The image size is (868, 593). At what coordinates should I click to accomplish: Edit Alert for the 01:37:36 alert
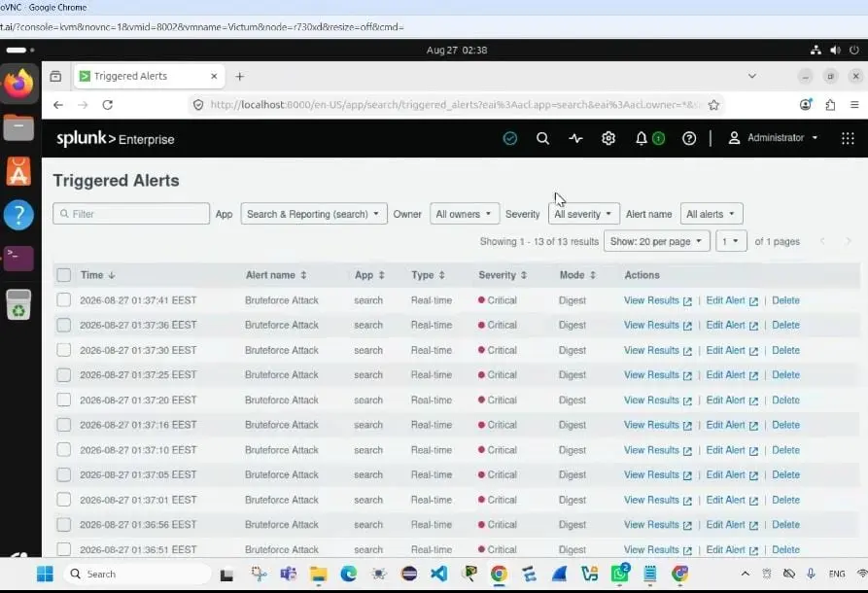click(x=732, y=325)
